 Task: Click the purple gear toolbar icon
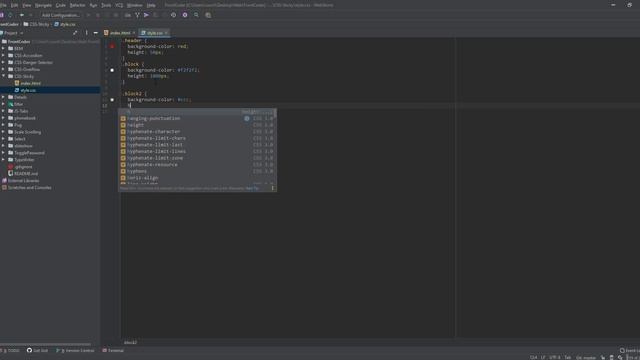click(x=185, y=15)
